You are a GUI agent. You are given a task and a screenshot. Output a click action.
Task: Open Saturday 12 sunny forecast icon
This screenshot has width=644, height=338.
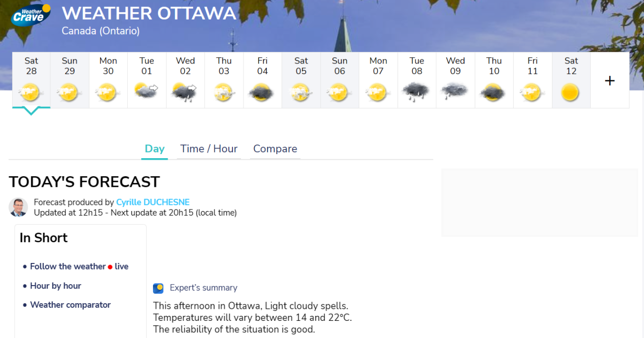coord(571,93)
